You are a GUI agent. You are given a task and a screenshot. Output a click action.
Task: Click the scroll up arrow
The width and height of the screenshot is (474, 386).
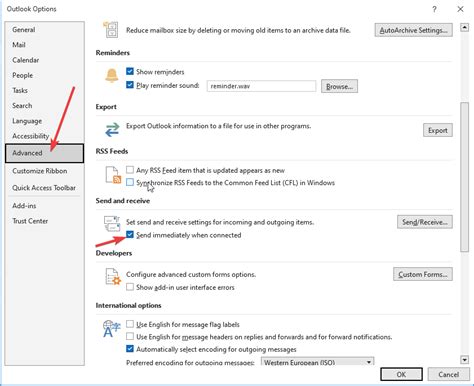[x=464, y=27]
